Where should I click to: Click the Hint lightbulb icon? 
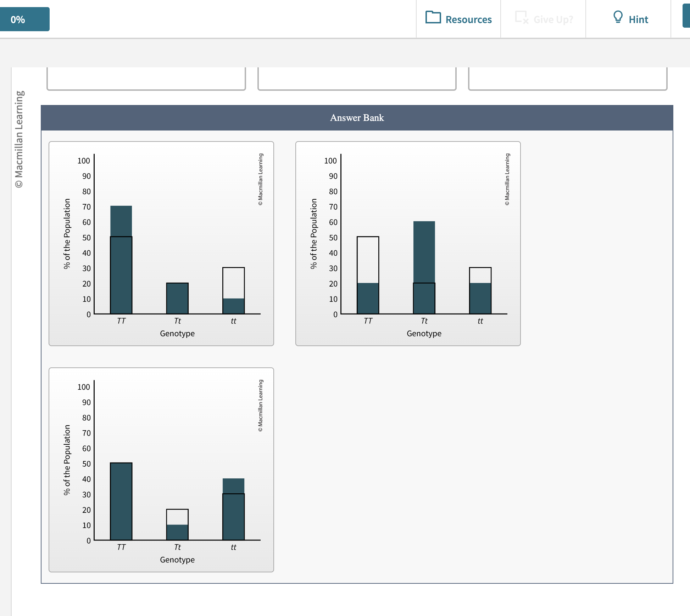tap(618, 17)
